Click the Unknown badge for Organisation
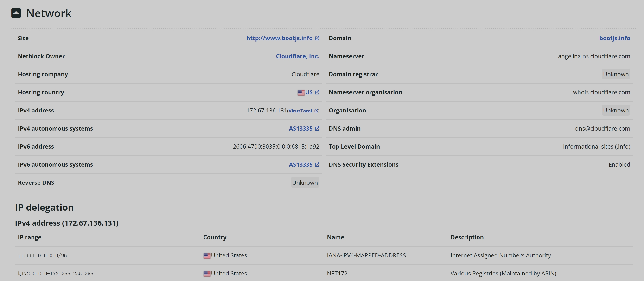 (x=616, y=110)
